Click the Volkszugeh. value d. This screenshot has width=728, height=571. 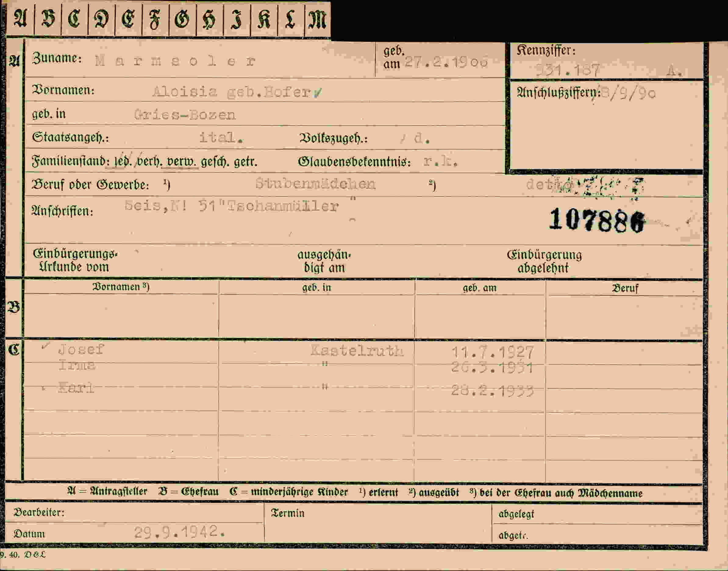coord(422,138)
